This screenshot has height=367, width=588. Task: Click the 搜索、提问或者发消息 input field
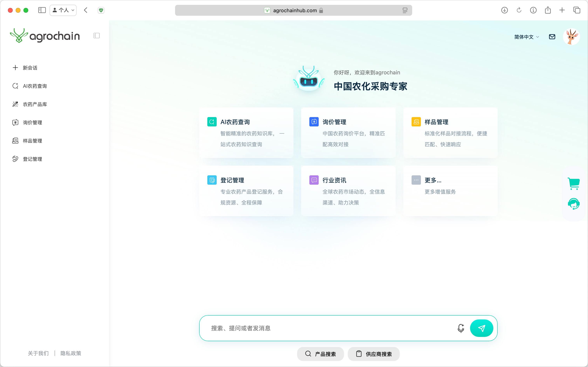(x=328, y=328)
